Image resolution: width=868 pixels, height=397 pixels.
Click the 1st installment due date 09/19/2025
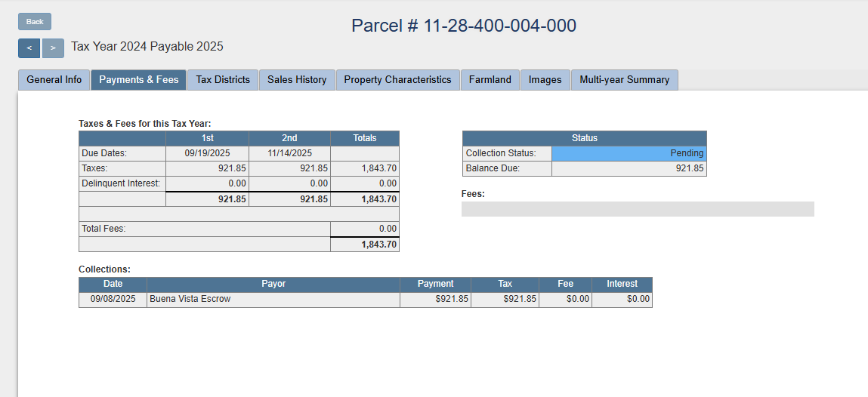coord(207,153)
